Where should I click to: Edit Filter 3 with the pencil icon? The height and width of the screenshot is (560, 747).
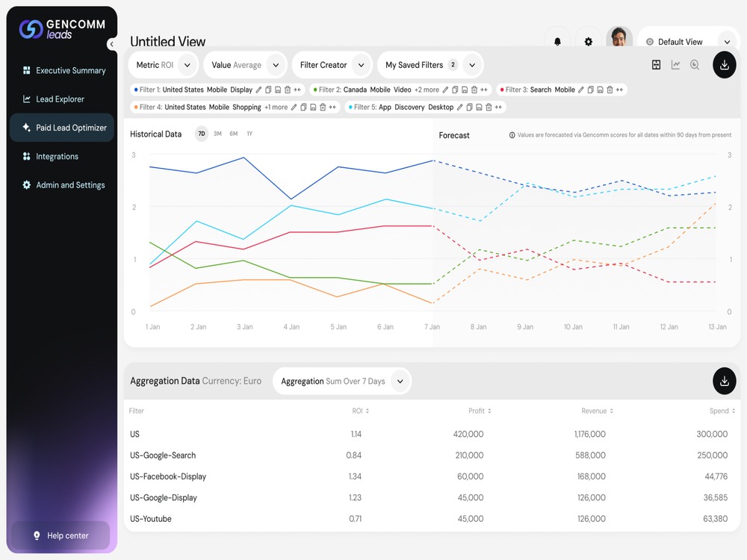point(580,90)
